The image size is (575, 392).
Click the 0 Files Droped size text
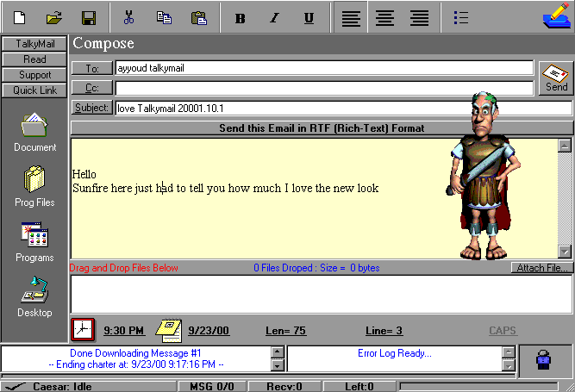(316, 268)
